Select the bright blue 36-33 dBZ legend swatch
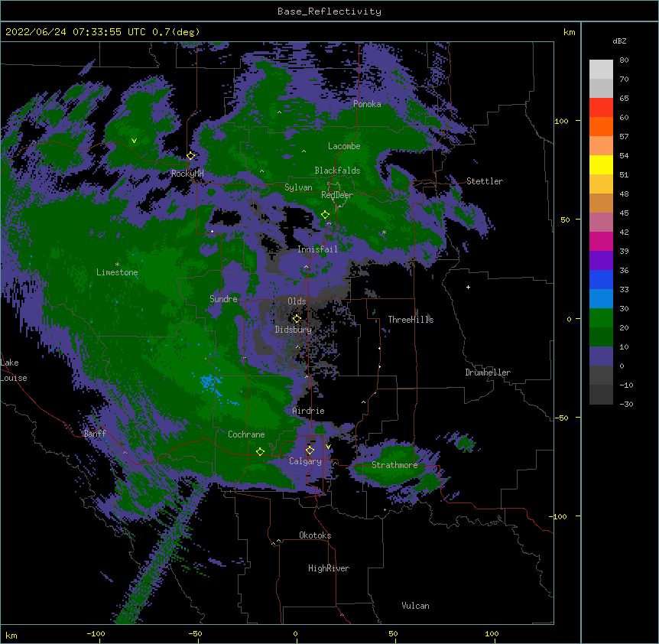 (601, 279)
